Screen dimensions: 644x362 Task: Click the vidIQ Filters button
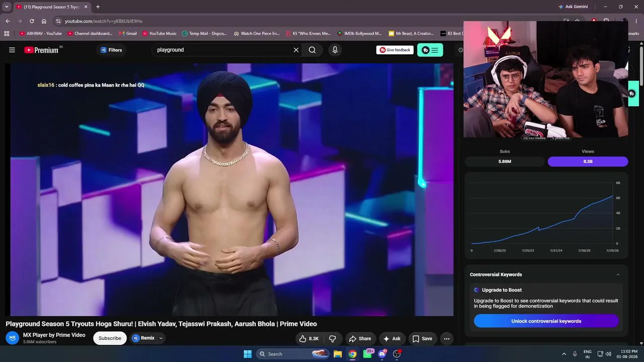(x=111, y=50)
